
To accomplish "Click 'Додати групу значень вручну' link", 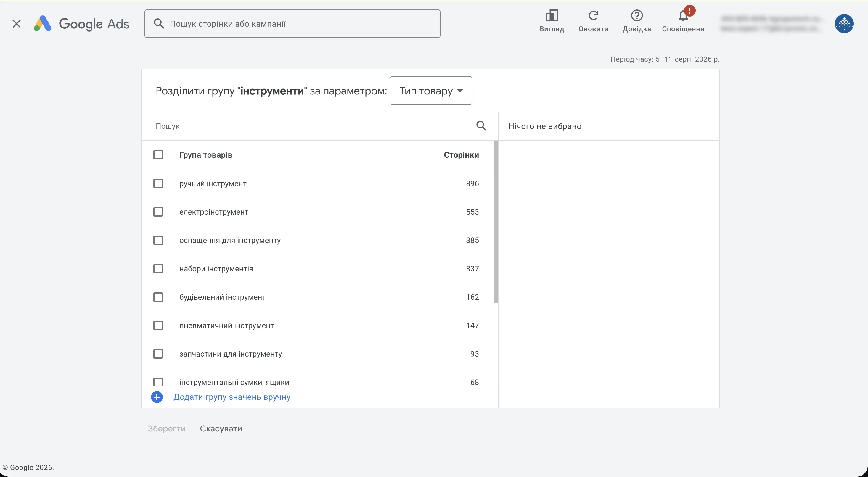I will (232, 397).
